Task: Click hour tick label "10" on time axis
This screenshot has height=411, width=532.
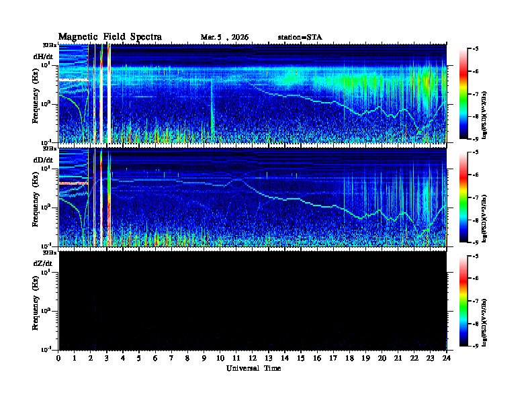Action: point(220,359)
